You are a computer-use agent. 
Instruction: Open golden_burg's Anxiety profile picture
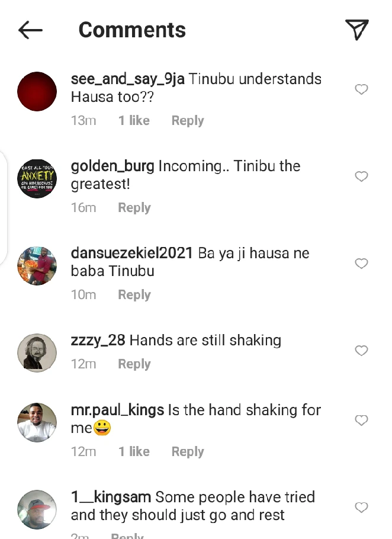pos(37,178)
